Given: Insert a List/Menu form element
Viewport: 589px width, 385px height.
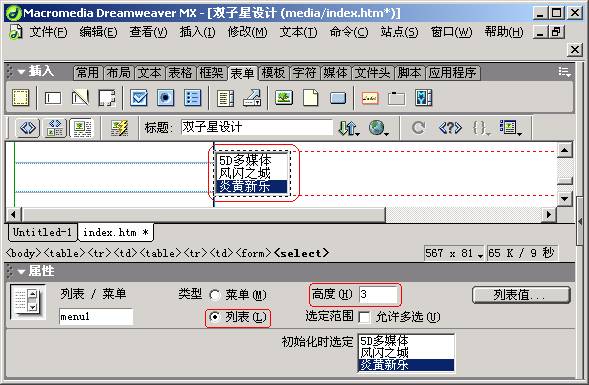Looking at the screenshot, I should tap(225, 98).
